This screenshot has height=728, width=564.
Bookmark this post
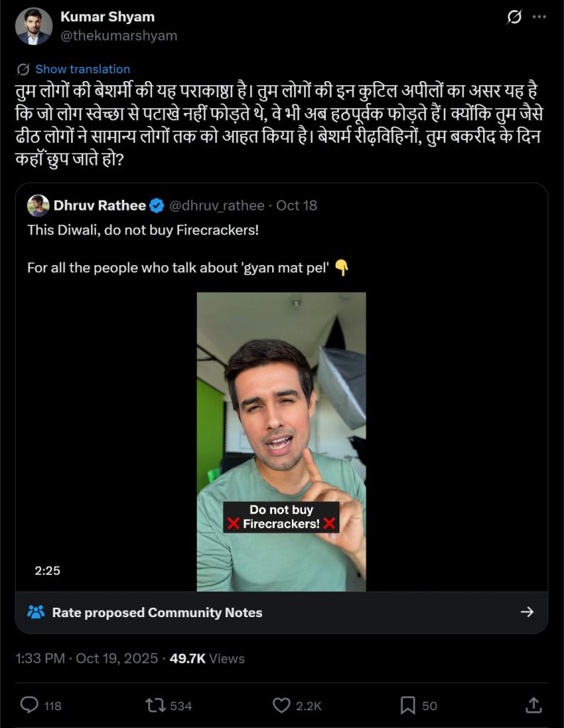[408, 705]
